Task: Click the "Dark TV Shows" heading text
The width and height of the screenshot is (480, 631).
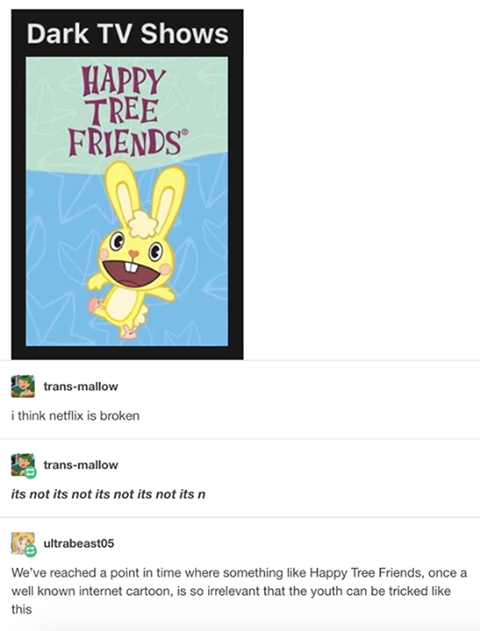Action: pos(128,33)
